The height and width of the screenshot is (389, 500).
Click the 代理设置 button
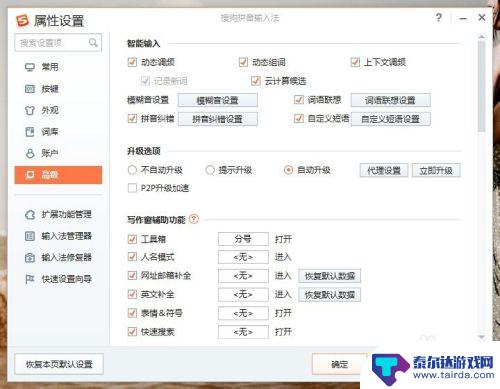pyautogui.click(x=384, y=171)
